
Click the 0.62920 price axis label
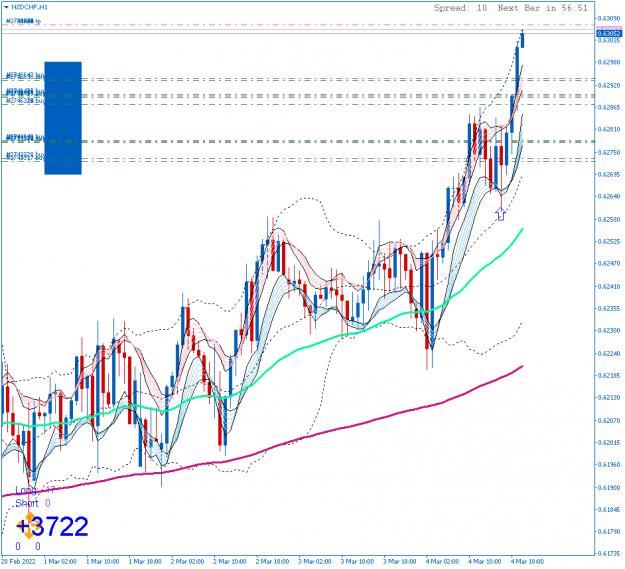(x=609, y=85)
